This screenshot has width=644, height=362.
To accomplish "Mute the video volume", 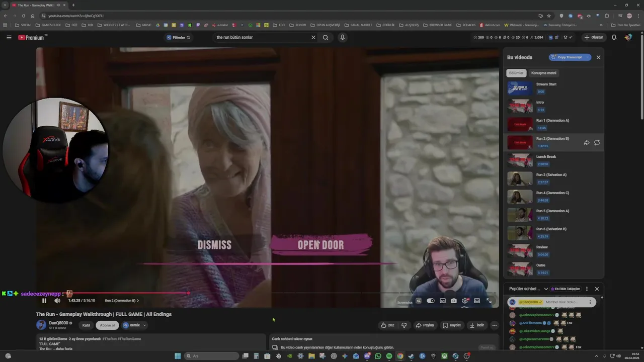I will [57, 301].
